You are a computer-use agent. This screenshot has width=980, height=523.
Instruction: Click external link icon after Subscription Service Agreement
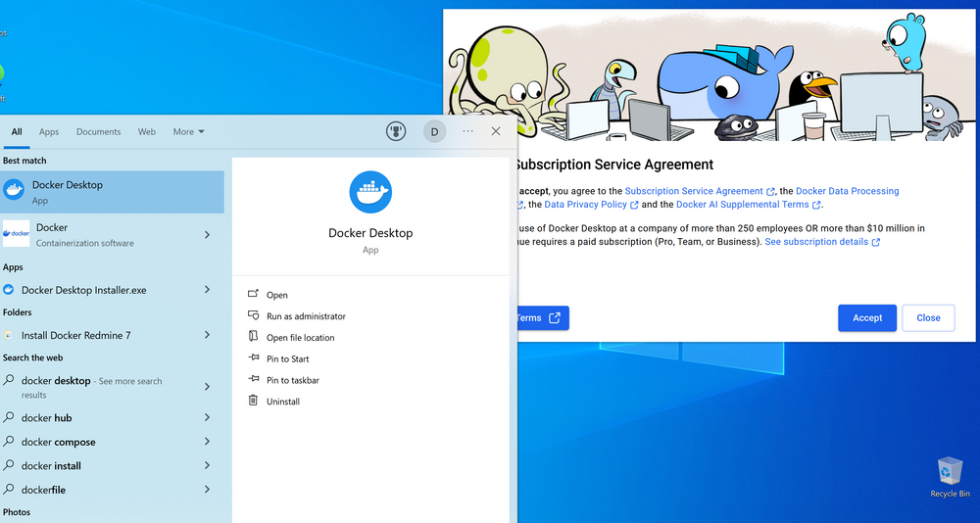coord(770,192)
